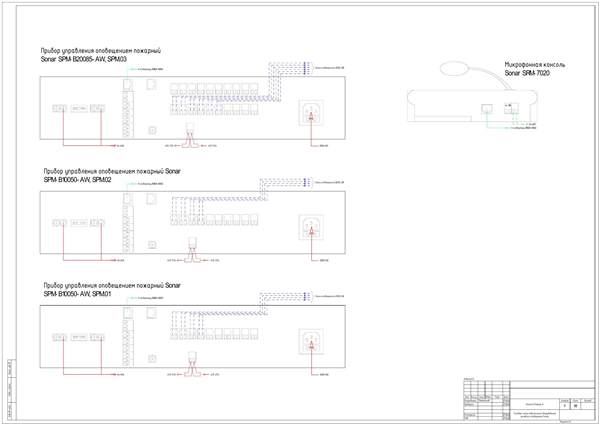The width and height of the screenshot is (600, 425).
Task: Select the far-left terminal block on SPM03 unit
Action: pos(59,109)
